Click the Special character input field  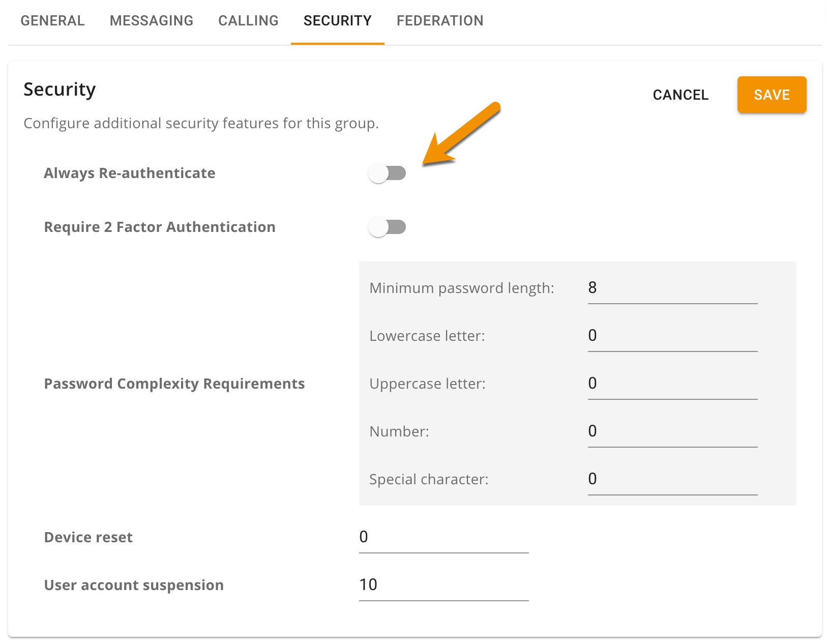(x=672, y=480)
